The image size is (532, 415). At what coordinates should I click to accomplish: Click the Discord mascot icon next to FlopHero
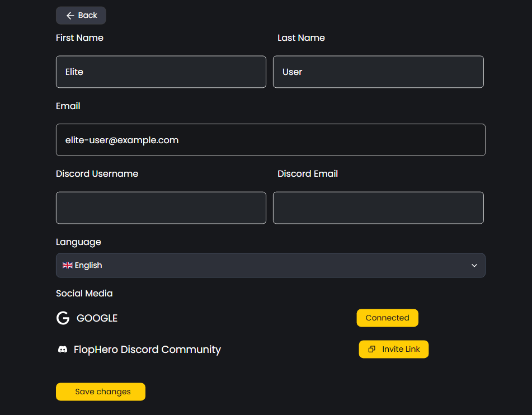63,349
